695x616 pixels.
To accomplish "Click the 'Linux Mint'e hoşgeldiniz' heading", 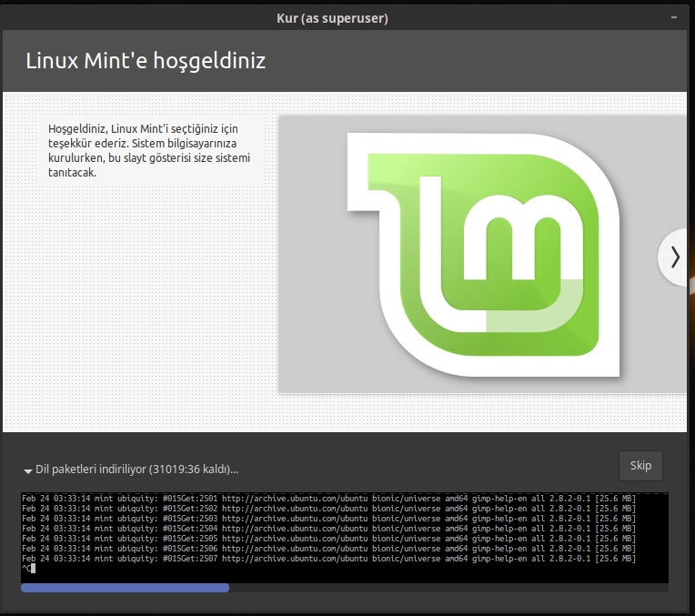I will point(146,61).
